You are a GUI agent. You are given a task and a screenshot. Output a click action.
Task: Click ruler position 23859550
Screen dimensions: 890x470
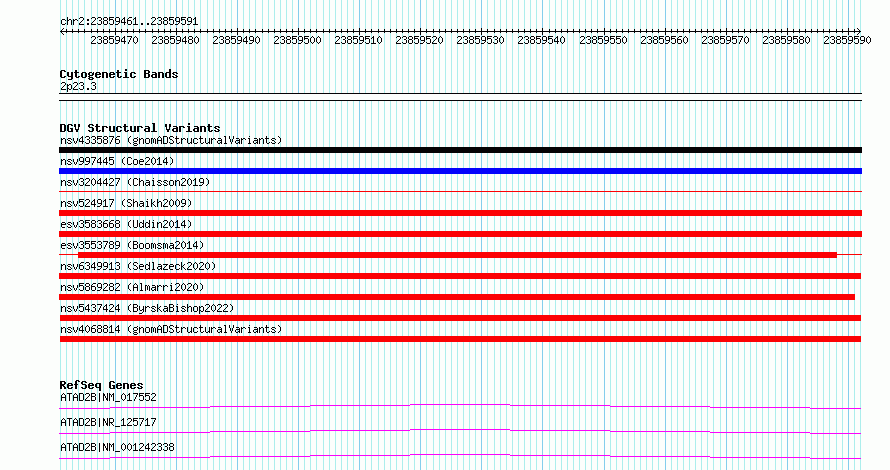(x=603, y=40)
